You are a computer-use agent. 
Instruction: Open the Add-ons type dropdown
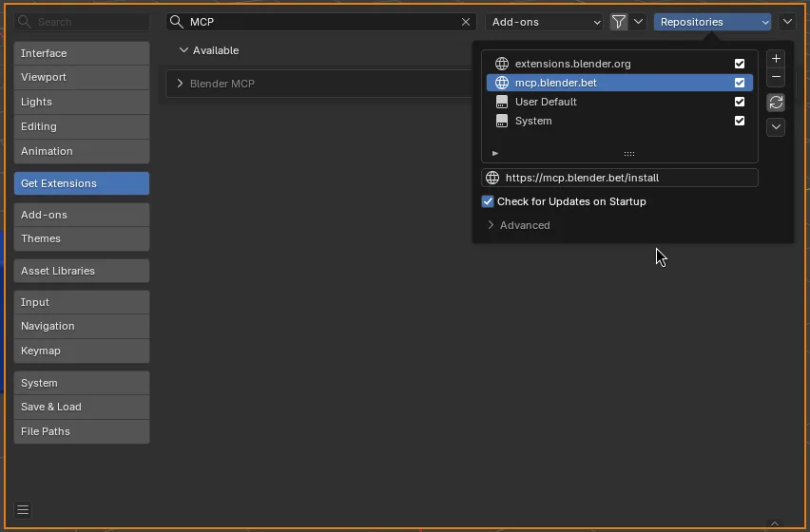click(x=544, y=22)
